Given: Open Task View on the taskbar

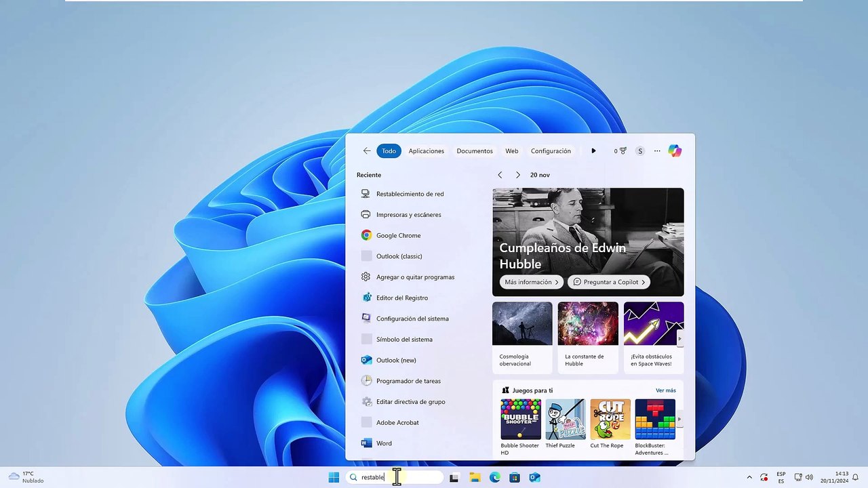Looking at the screenshot, I should (x=454, y=477).
